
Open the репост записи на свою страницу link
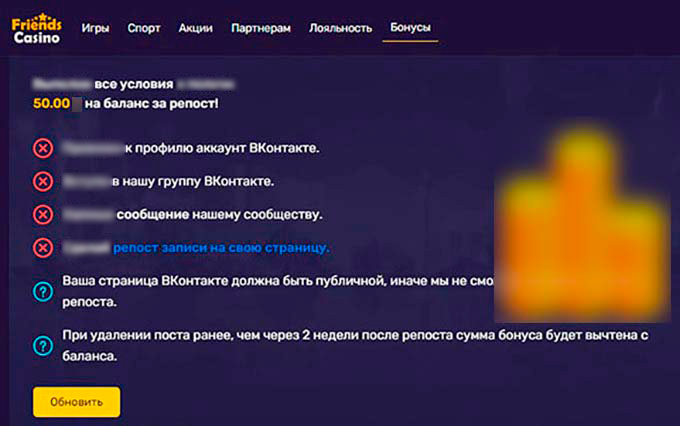[x=221, y=248]
